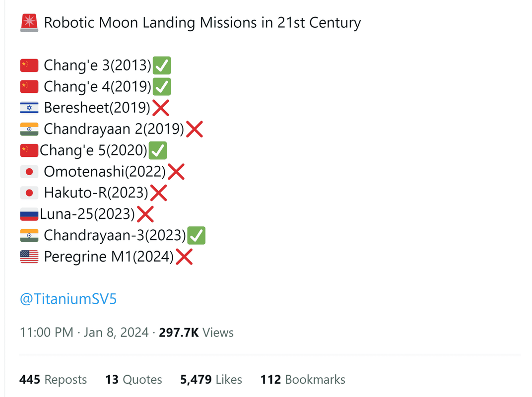Click the Israel flag beside Beresheet

pos(29,108)
